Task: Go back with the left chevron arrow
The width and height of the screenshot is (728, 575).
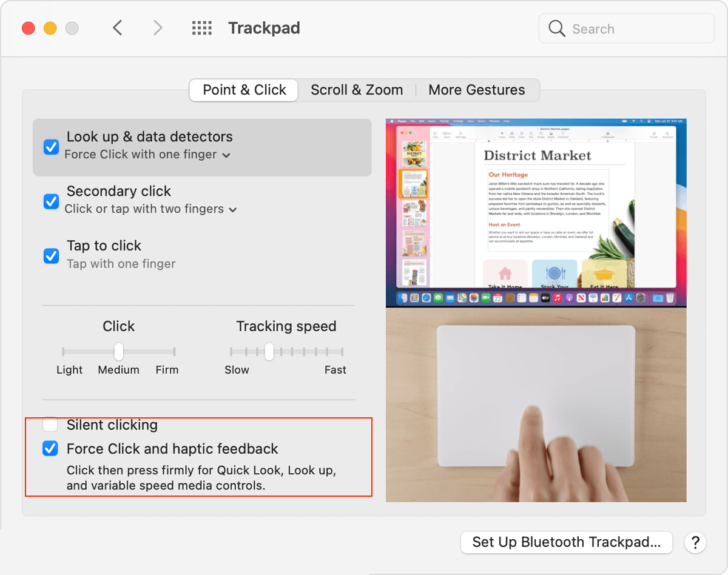Action: pos(118,28)
